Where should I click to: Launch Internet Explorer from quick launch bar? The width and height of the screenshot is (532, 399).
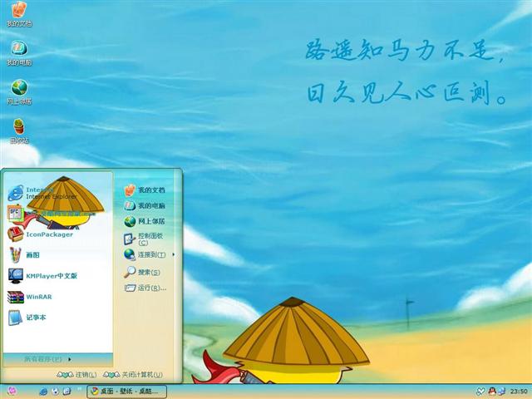click(43, 392)
